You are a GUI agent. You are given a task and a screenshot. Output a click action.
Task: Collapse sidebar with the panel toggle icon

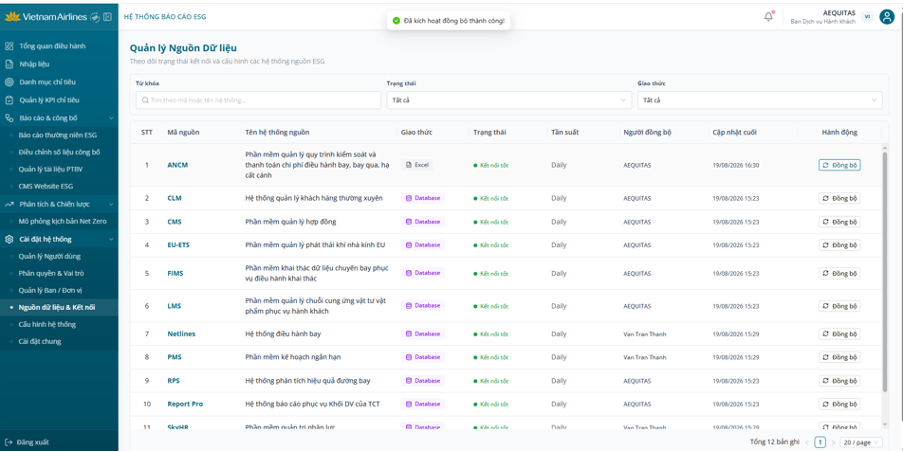click(107, 17)
